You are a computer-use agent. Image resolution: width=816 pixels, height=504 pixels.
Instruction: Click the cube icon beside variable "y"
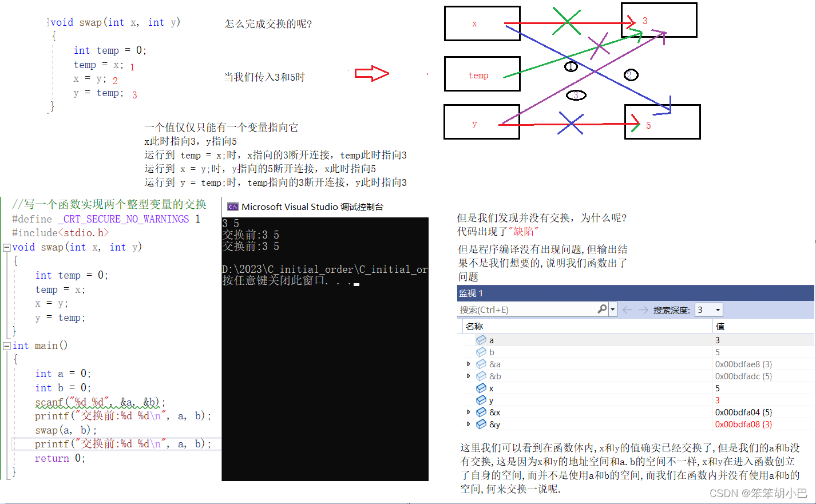tap(481, 400)
